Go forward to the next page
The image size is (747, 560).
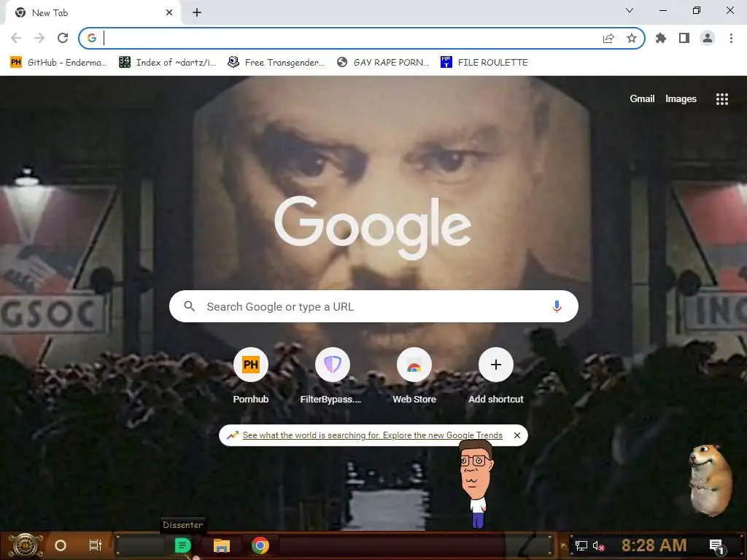coord(39,38)
